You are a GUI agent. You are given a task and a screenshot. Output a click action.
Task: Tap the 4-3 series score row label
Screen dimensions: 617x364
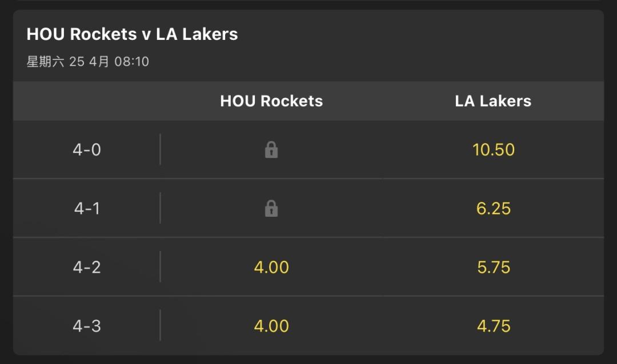87,326
